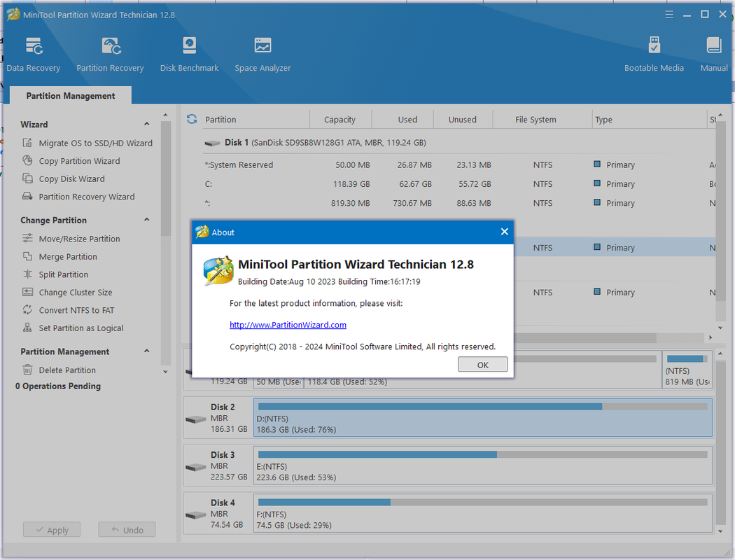Click disk map scroll down arrow
Screen dimensions: 735x560
click(x=720, y=531)
